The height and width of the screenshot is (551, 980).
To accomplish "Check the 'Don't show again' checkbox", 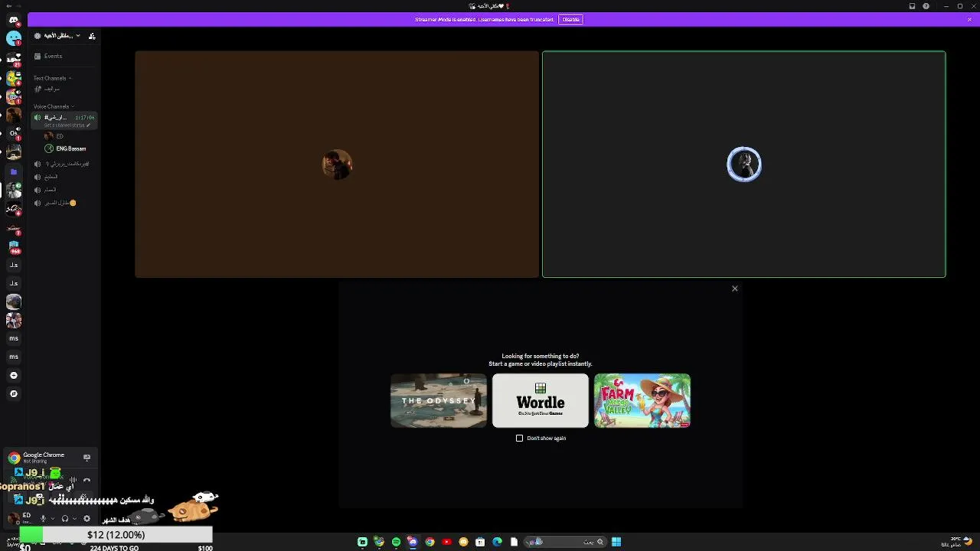I will (519, 438).
